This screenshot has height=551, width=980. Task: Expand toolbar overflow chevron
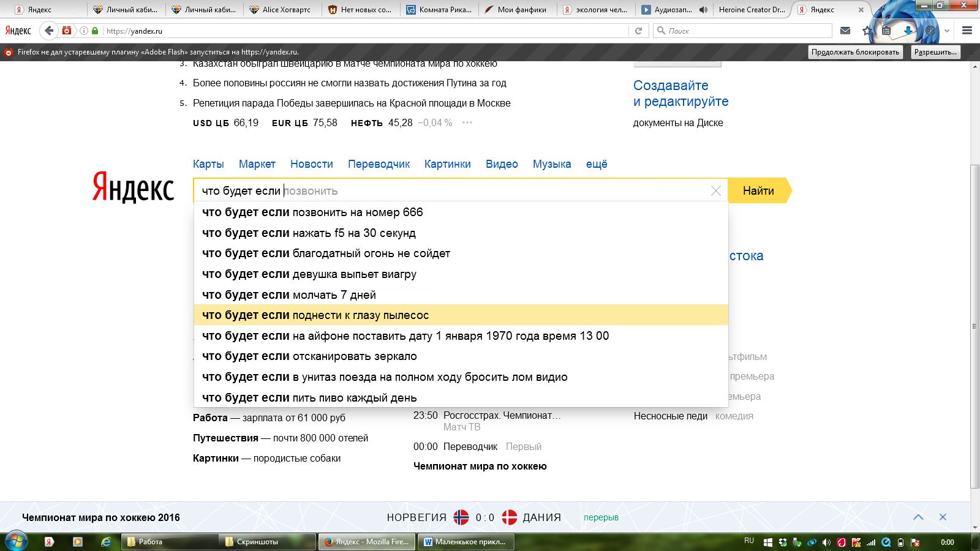click(947, 31)
